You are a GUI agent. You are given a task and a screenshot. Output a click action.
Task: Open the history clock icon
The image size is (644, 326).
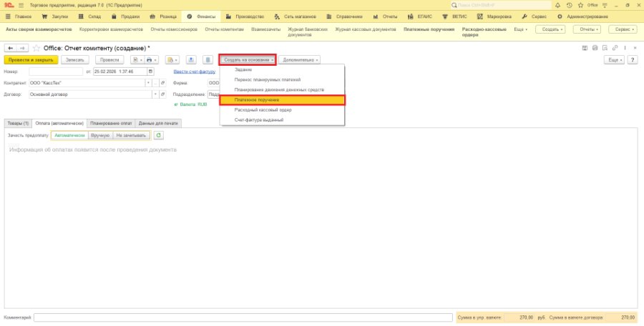pos(570,5)
